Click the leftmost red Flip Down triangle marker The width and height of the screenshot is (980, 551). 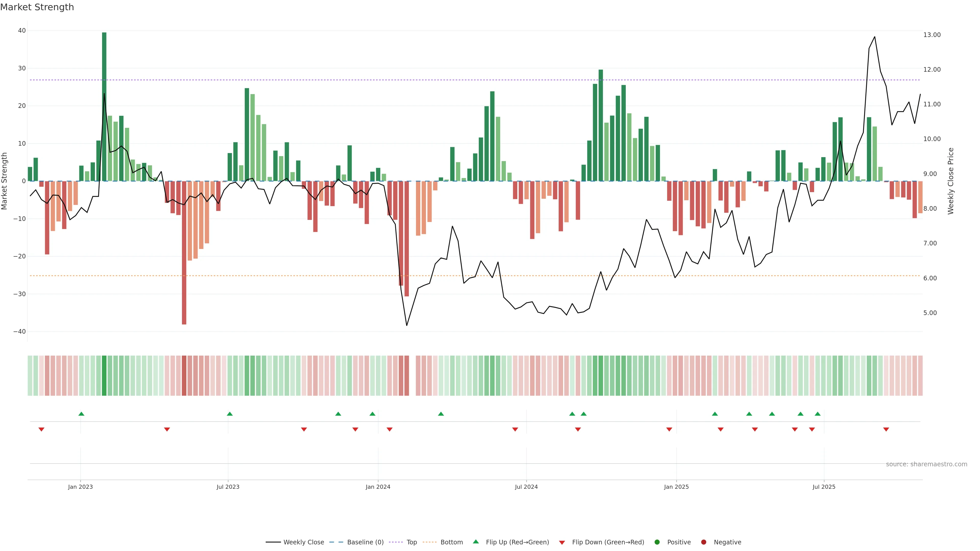[41, 429]
